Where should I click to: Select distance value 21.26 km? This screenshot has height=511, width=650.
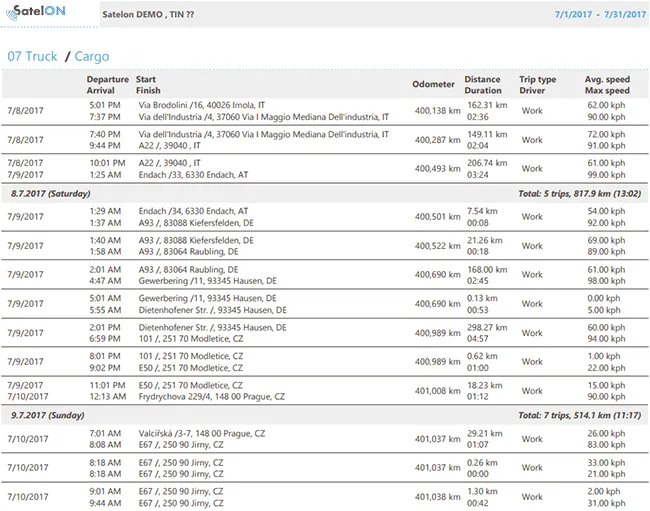485,240
